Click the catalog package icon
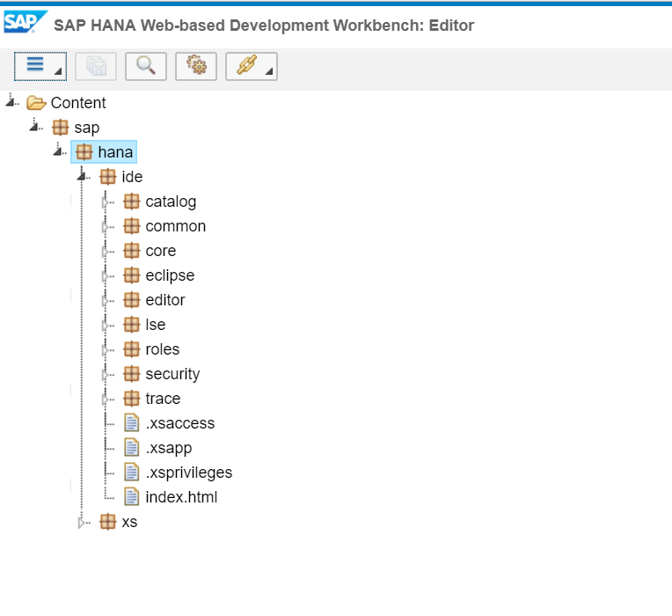The height and width of the screenshot is (616, 672). click(132, 202)
